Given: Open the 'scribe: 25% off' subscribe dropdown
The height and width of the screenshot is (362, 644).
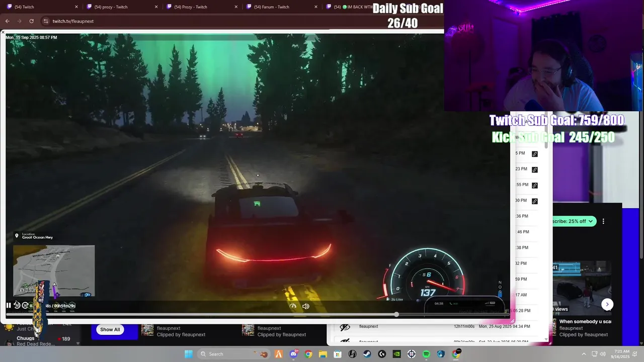Looking at the screenshot, I should point(574,221).
